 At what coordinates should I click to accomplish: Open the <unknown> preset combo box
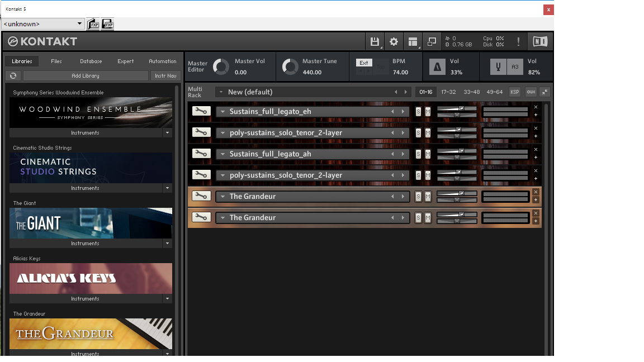(x=43, y=24)
